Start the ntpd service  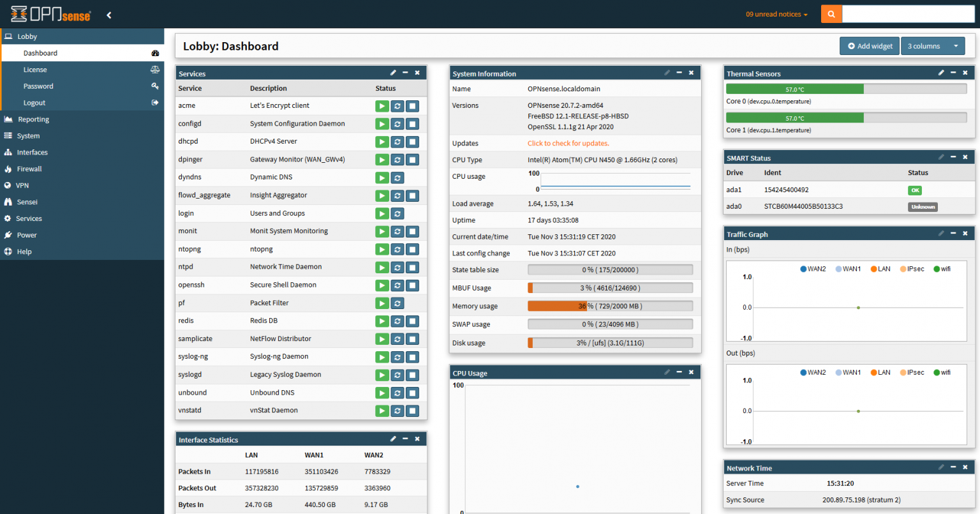coord(382,267)
